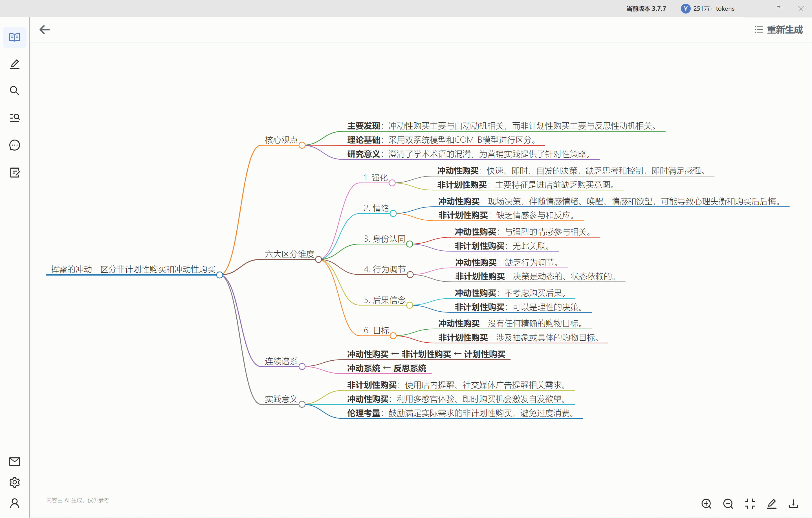Select the root mind map topic node text
The height and width of the screenshot is (518, 812).
coord(133,269)
